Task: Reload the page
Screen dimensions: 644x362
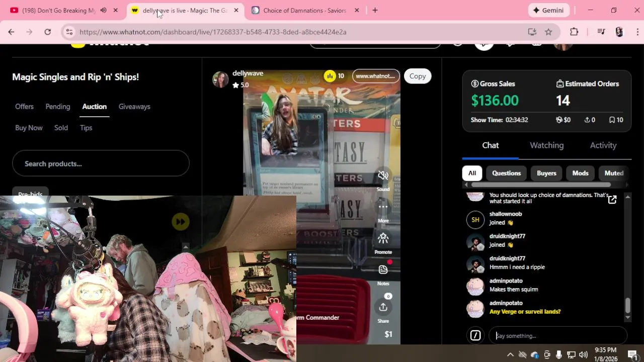Action: click(47, 32)
